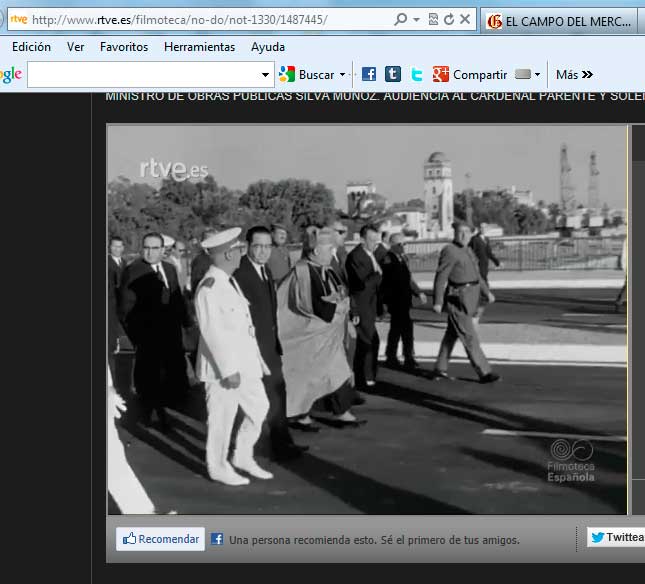Click the Twittear button

point(616,538)
